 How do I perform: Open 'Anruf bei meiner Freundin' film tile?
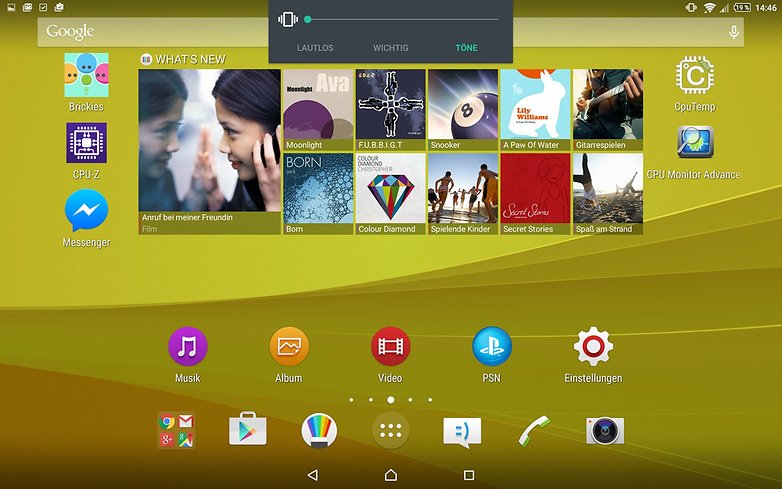[x=209, y=152]
